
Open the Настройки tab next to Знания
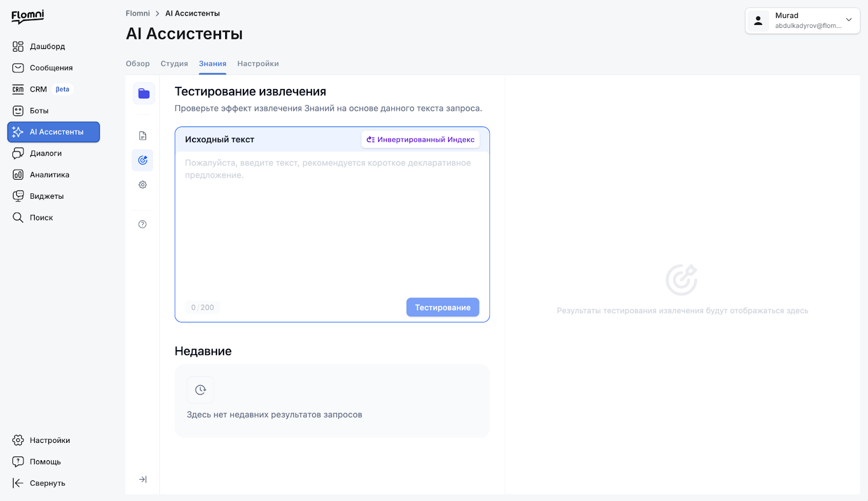coord(258,64)
